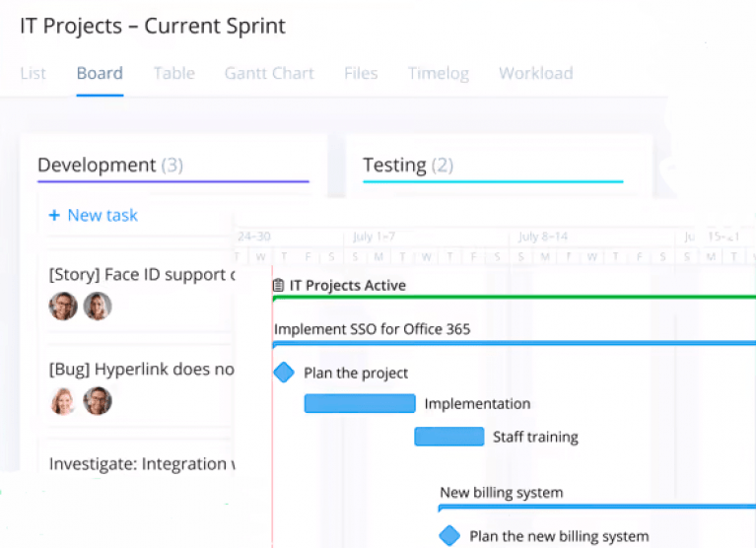The image size is (756, 548).
Task: Select the Implementation task bar in Gantt
Action: point(360,403)
